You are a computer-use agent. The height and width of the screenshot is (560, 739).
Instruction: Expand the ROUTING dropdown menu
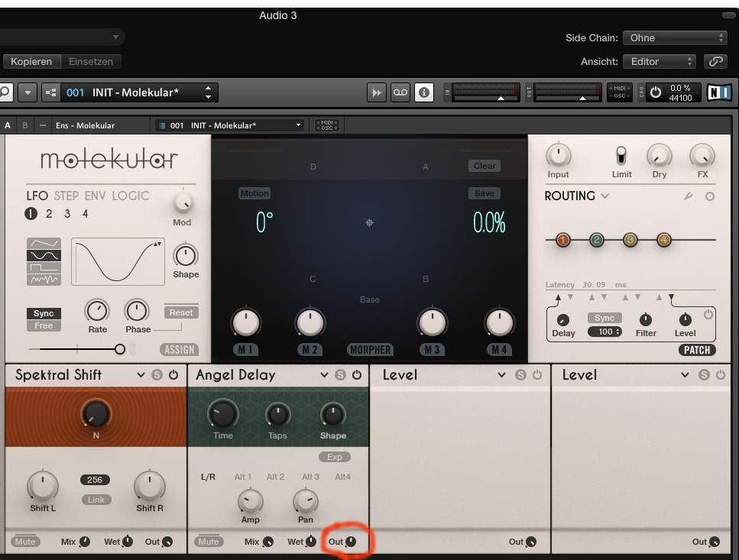605,196
